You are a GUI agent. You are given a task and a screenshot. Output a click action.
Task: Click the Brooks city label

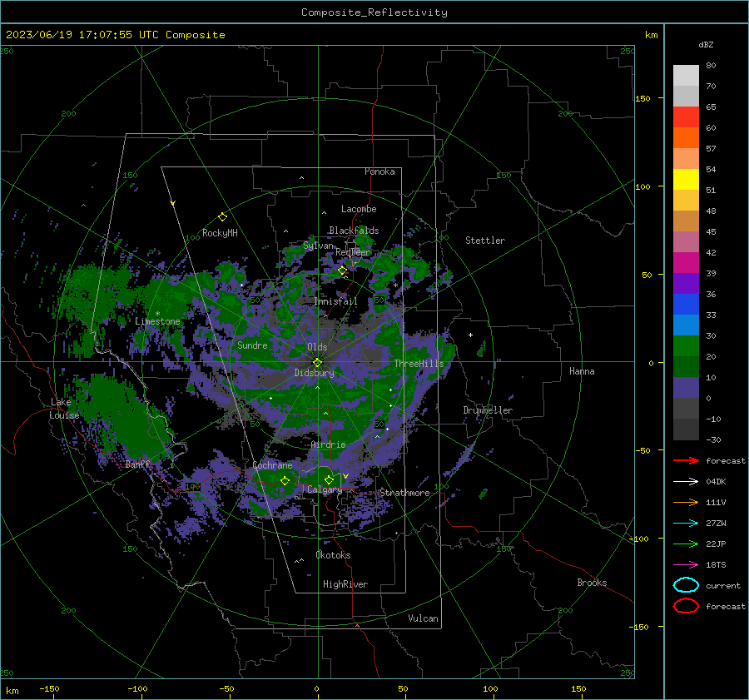[x=592, y=583]
